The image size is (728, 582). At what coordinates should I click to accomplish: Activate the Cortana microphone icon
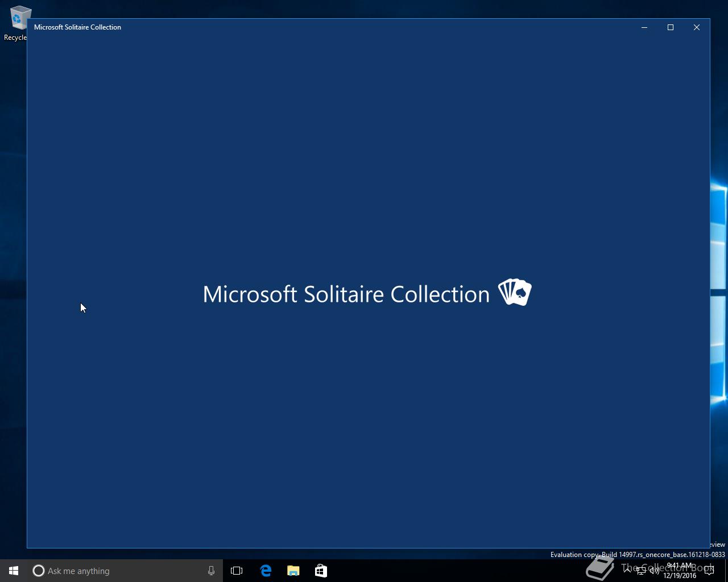[x=211, y=571]
